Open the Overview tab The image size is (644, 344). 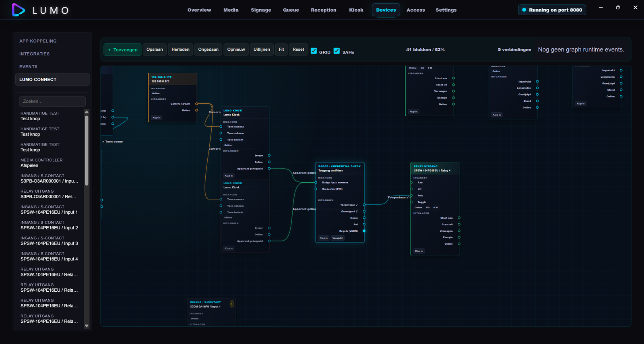(199, 10)
